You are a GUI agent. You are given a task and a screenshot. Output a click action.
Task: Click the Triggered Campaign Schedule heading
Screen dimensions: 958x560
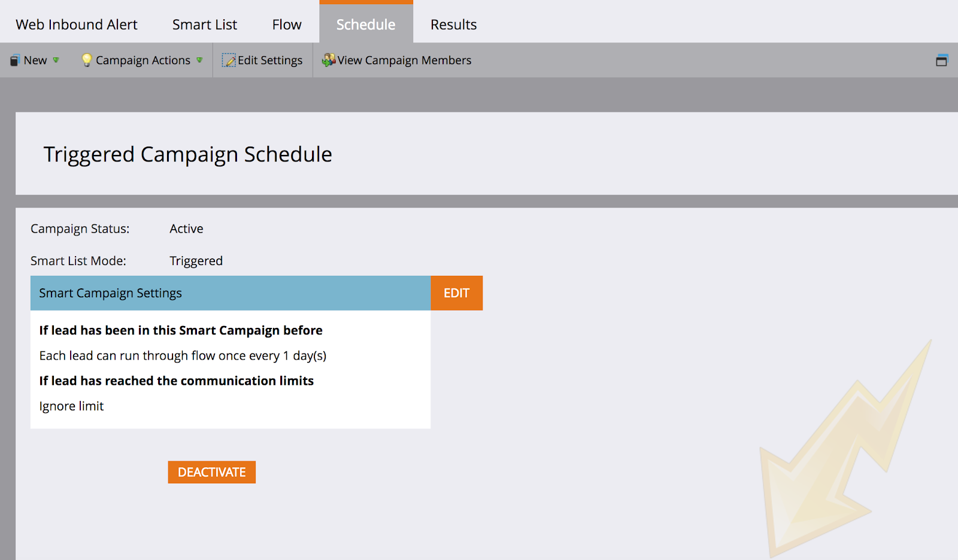(187, 154)
